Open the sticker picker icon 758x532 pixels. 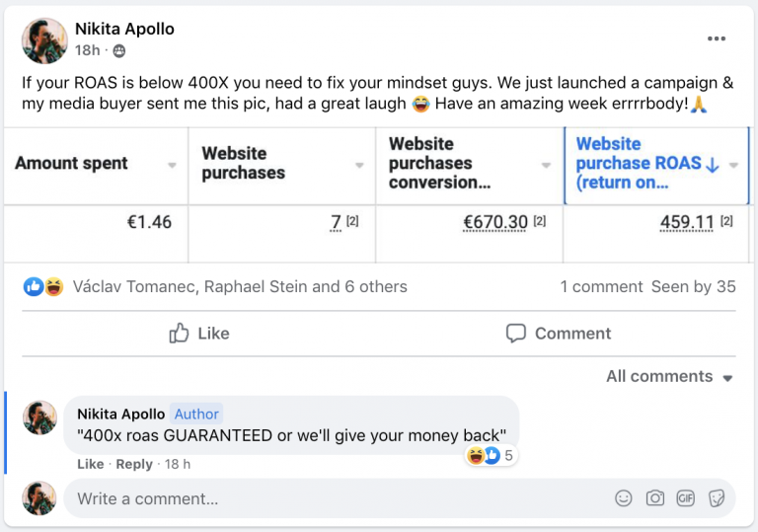pos(717,498)
